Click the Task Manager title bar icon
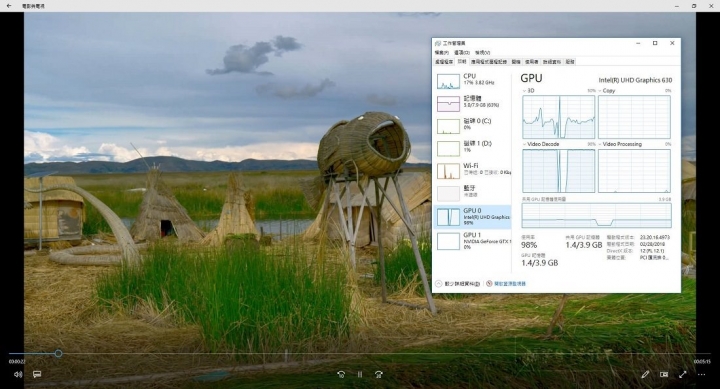Image resolution: width=720 pixels, height=389 pixels. [438, 43]
